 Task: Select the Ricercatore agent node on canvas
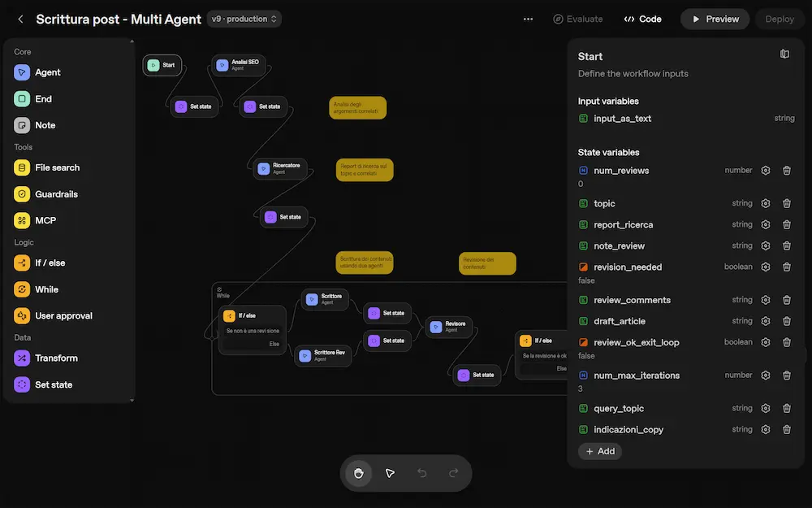[x=279, y=168]
